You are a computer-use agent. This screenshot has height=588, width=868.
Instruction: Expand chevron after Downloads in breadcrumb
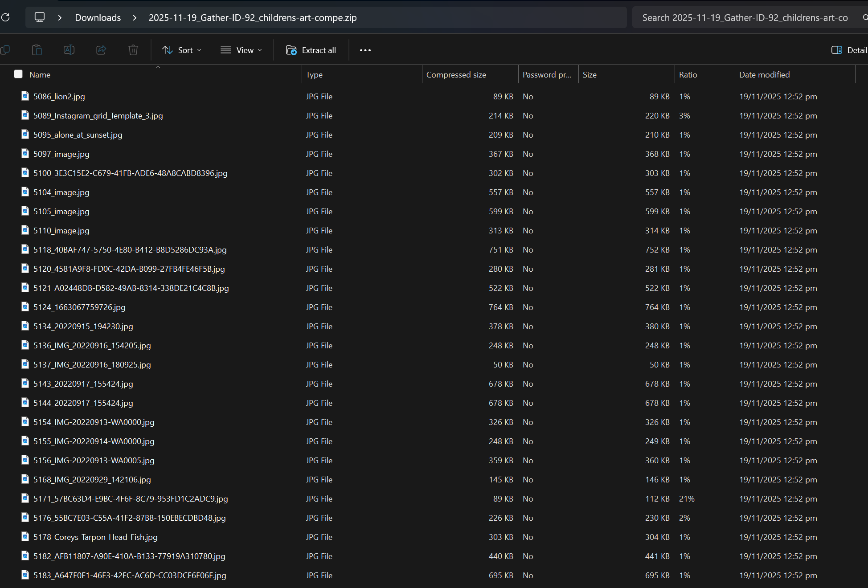135,17
